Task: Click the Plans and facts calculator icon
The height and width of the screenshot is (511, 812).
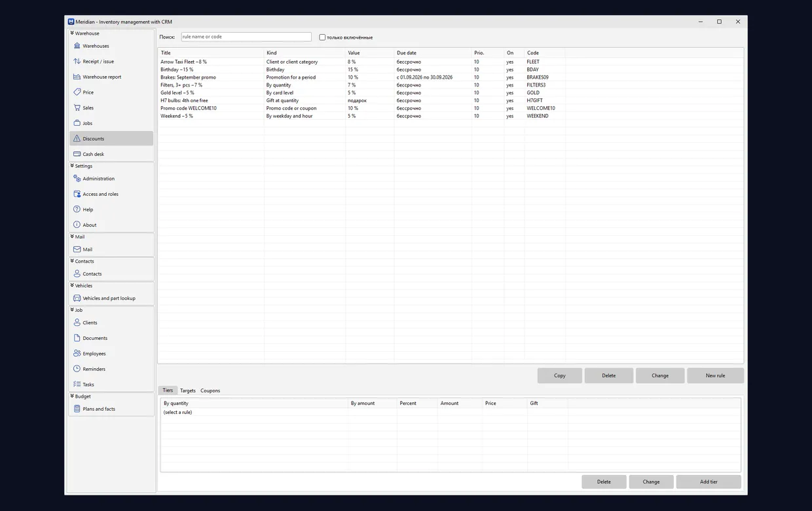Action: 77,409
